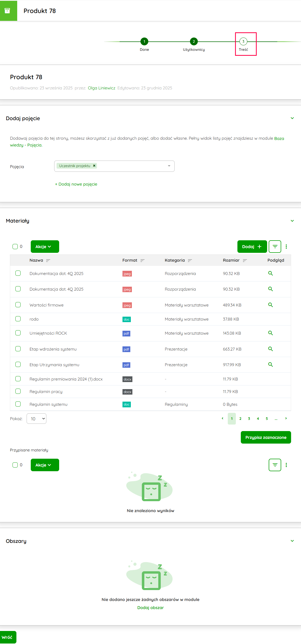Open the Akcje dropdown above the materials table
Viewport: 301px width, 644px height.
tap(45, 247)
